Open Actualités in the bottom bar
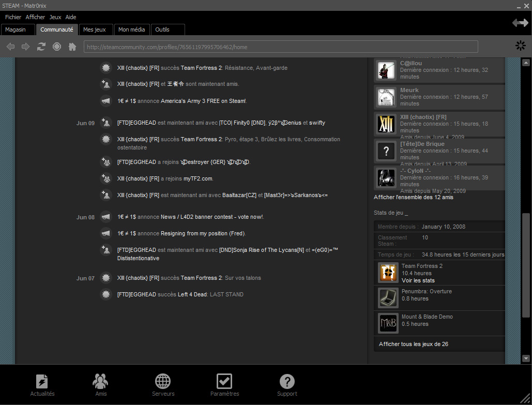 [x=42, y=385]
